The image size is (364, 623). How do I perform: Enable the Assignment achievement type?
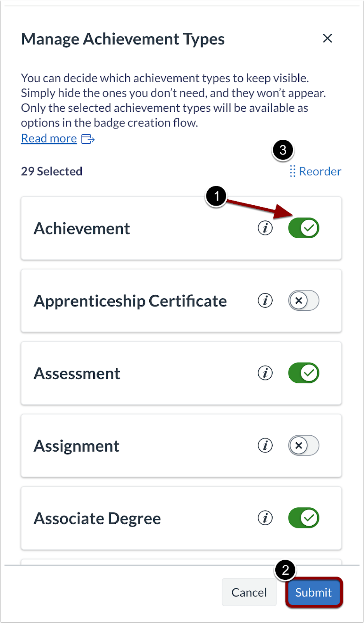[x=304, y=445]
